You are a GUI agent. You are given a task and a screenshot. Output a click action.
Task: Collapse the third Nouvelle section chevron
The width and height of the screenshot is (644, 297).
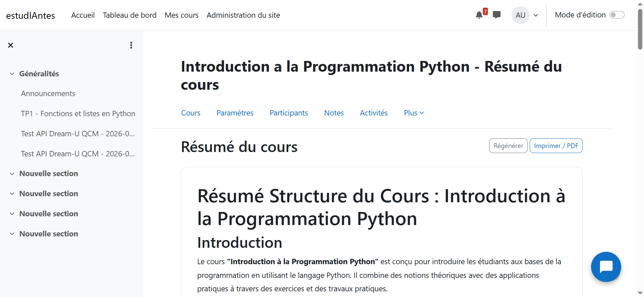click(12, 214)
